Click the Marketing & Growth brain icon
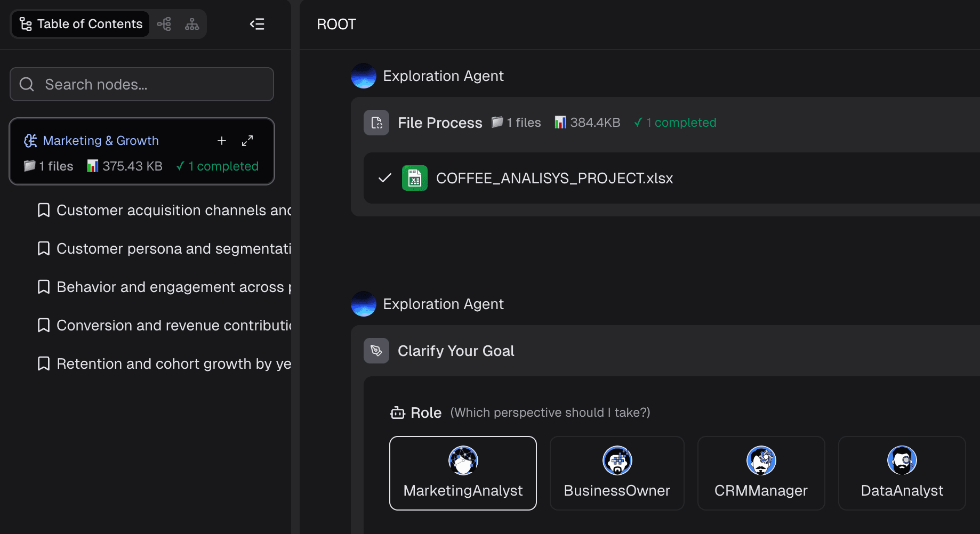Viewport: 980px width, 534px height. 30,141
